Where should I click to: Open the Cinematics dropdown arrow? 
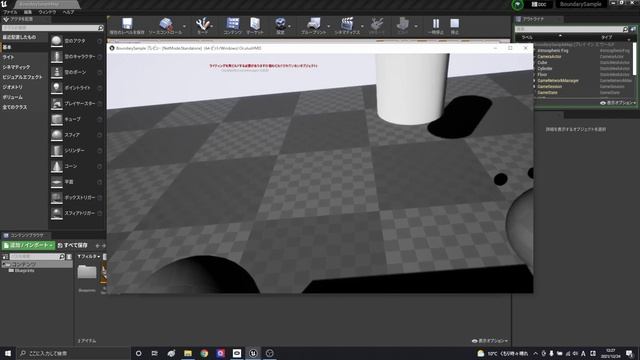pyautogui.click(x=362, y=27)
